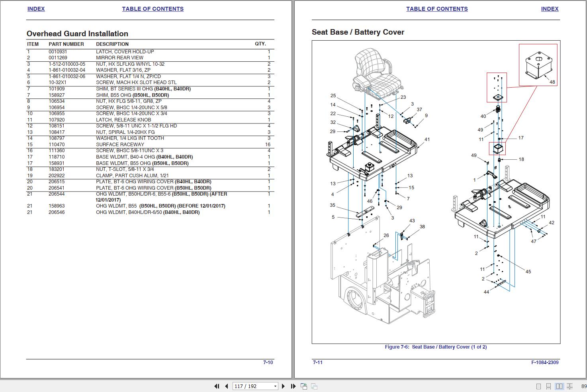587x392 pixels.
Task: Go to the first page
Action: [x=217, y=386]
